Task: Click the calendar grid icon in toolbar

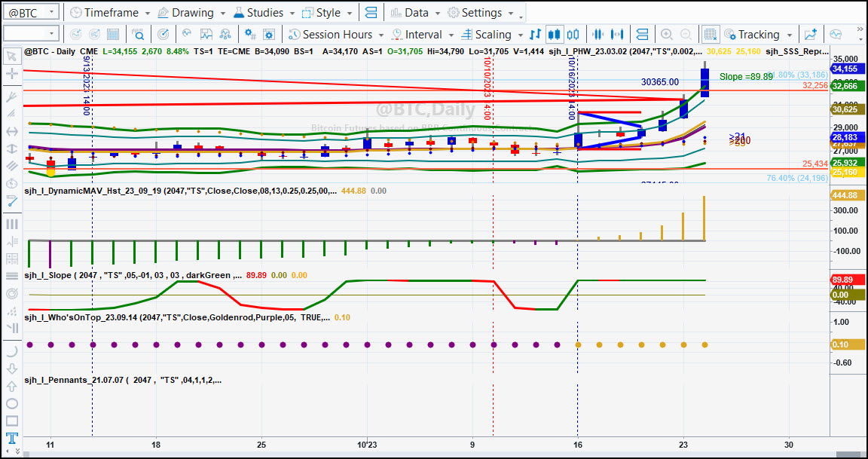Action: 113,35
